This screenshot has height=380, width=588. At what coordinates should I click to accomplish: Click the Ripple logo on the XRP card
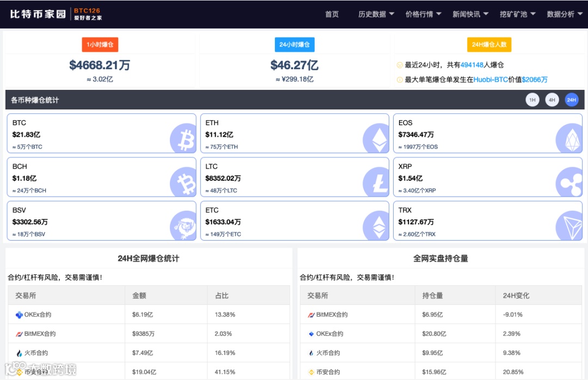click(569, 183)
